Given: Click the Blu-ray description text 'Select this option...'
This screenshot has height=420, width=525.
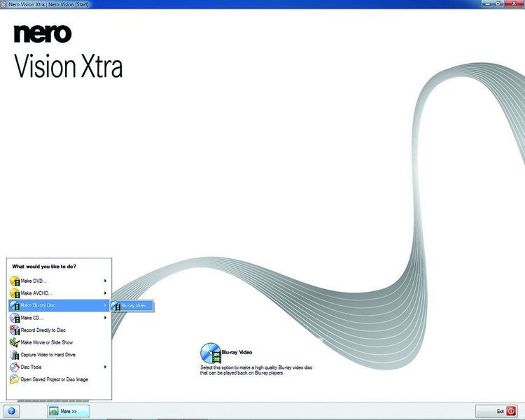Looking at the screenshot, I should coord(256,370).
